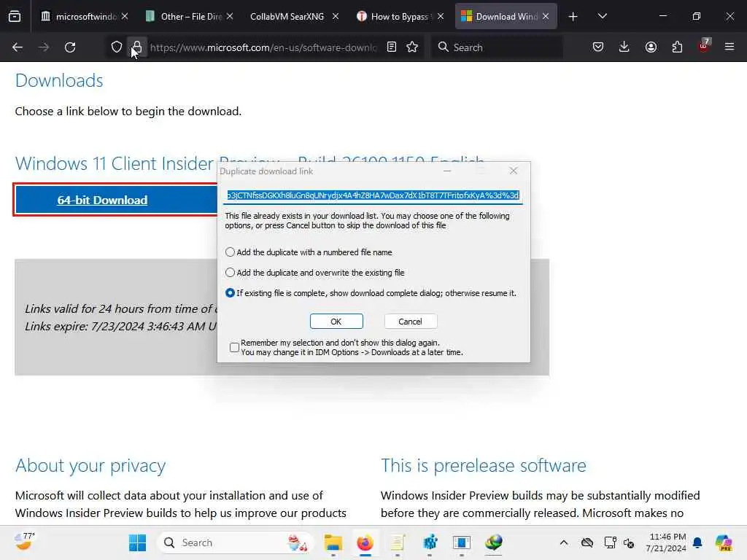Click the Downloads heading text
The width and height of the screenshot is (747, 560).
[x=59, y=80]
